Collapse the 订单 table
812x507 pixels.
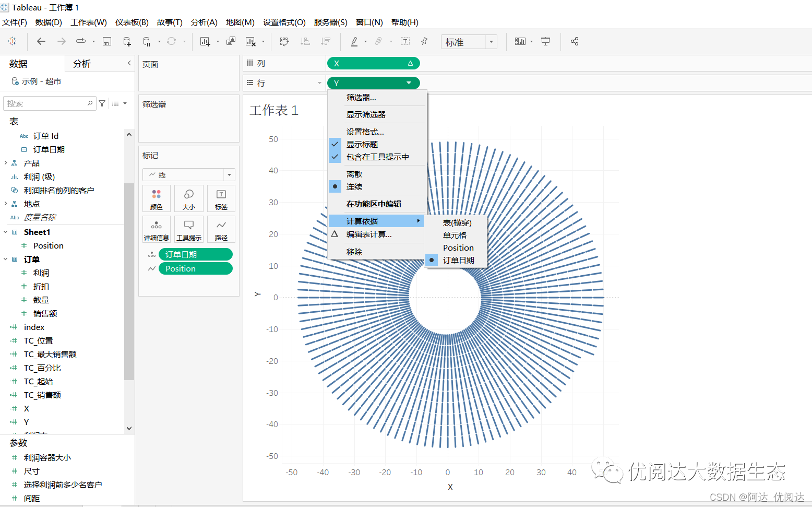[6, 259]
